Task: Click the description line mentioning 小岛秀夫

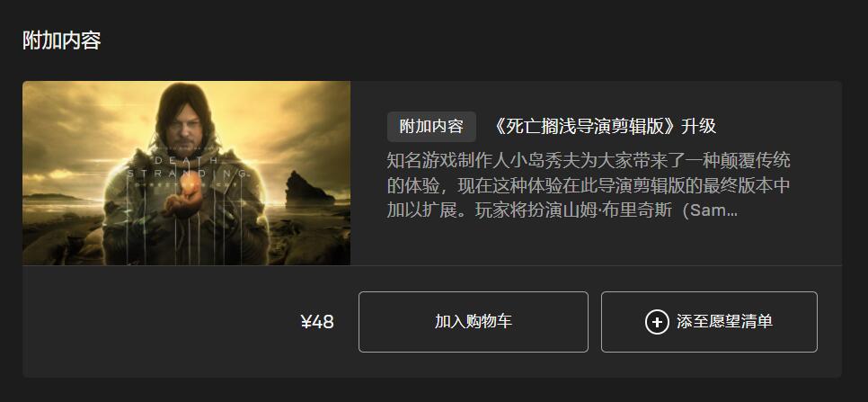Action: (589, 161)
